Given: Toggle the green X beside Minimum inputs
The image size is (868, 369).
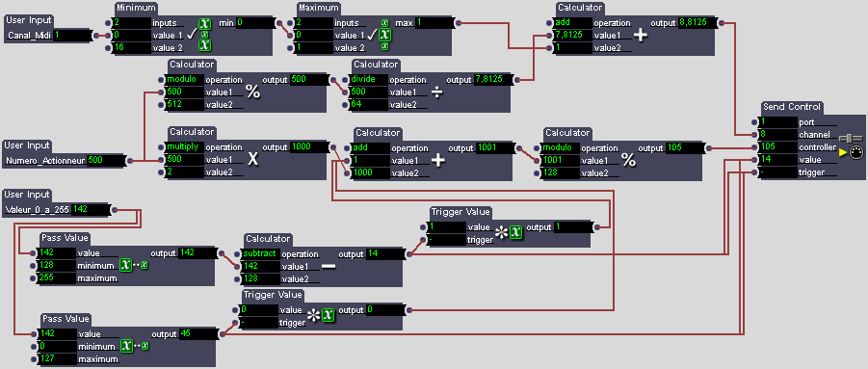Looking at the screenshot, I should (205, 24).
